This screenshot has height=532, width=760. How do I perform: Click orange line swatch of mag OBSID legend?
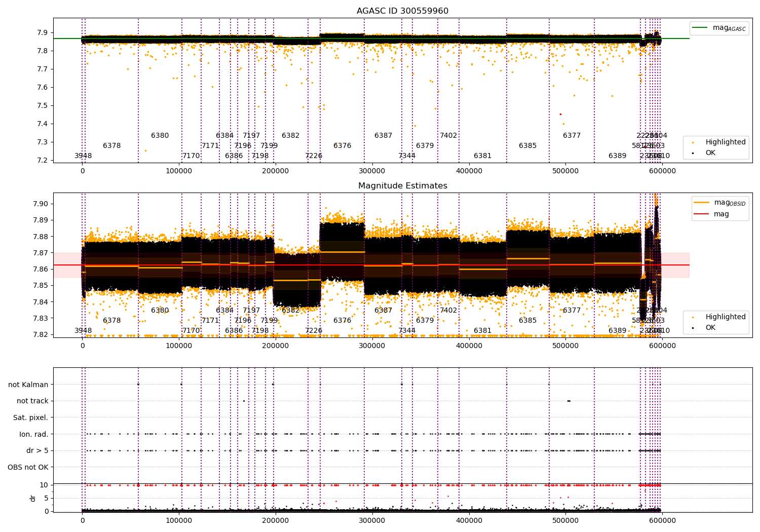(x=702, y=203)
